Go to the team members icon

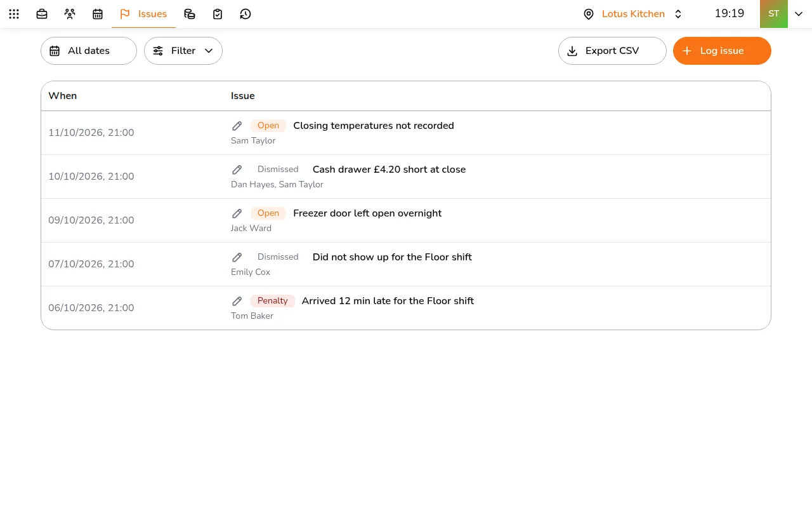tap(70, 14)
